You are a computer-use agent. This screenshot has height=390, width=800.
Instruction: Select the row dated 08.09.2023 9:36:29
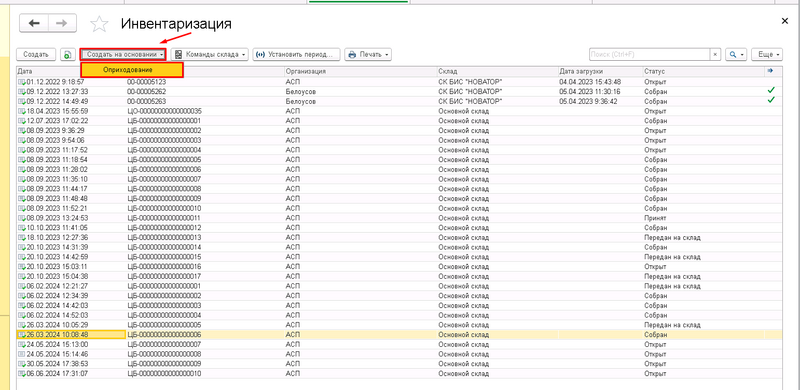point(399,131)
